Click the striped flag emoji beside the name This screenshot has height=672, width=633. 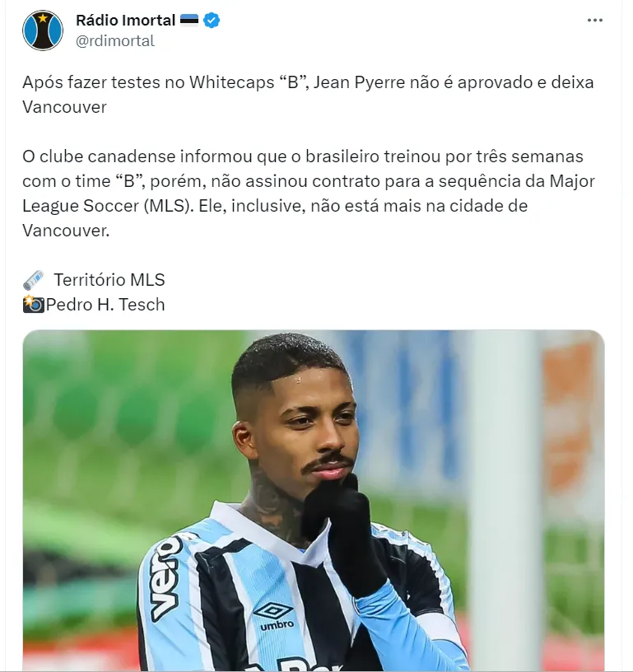[x=189, y=20]
